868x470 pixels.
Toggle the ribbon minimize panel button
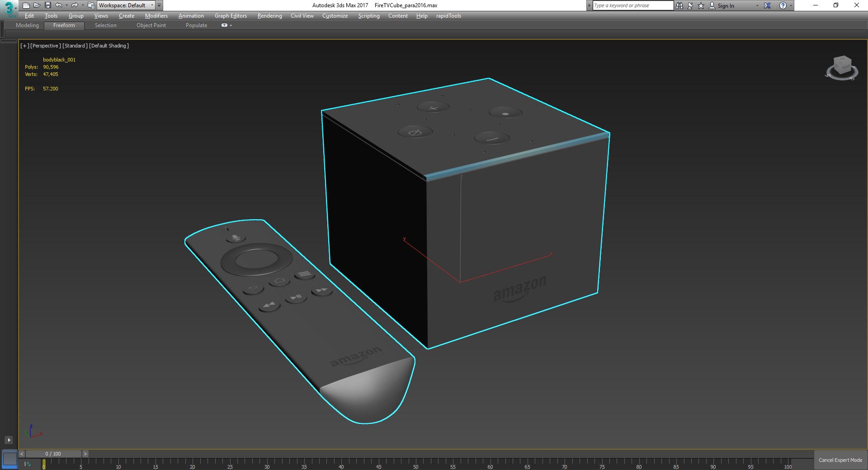(x=224, y=25)
